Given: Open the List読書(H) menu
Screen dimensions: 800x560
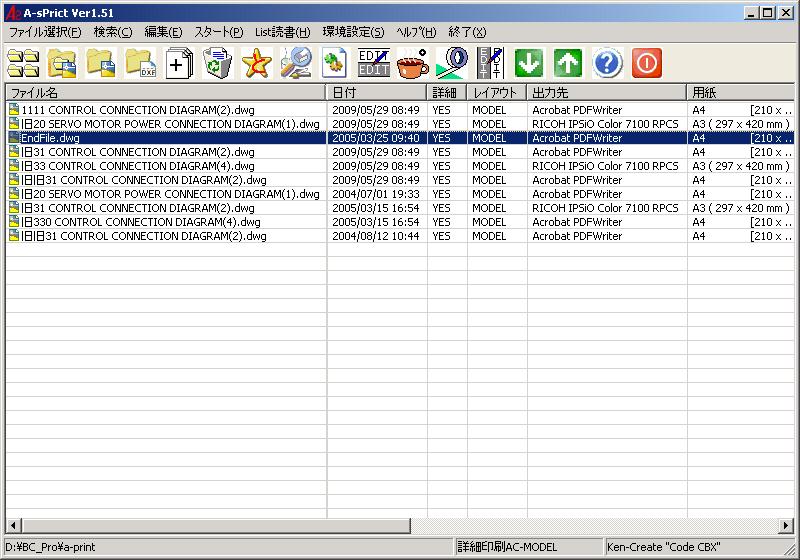Looking at the screenshot, I should point(282,32).
